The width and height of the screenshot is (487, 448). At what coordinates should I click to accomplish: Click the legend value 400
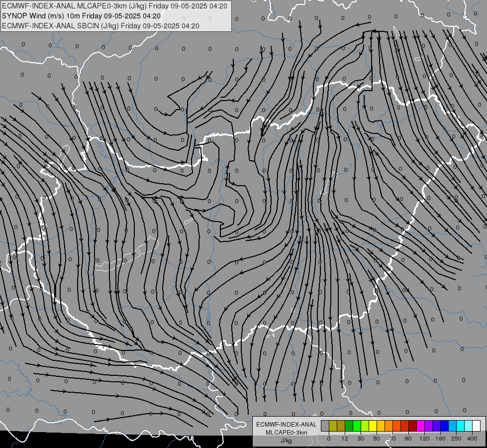[x=472, y=439]
